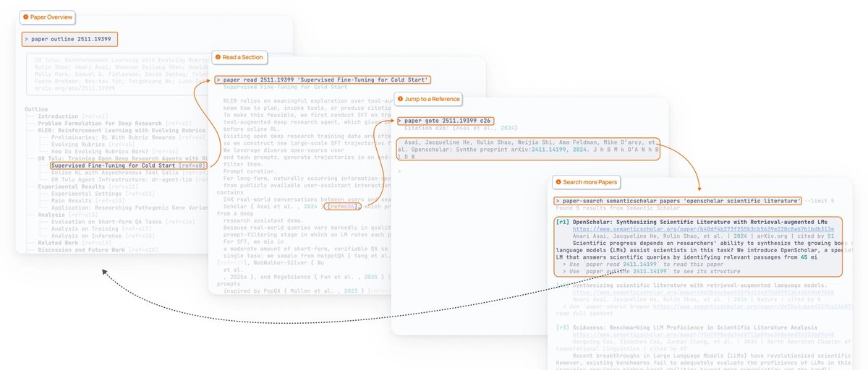Select the Paper Overview panel label
Viewport: 868px width, 370px height.
pyautogui.click(x=48, y=17)
